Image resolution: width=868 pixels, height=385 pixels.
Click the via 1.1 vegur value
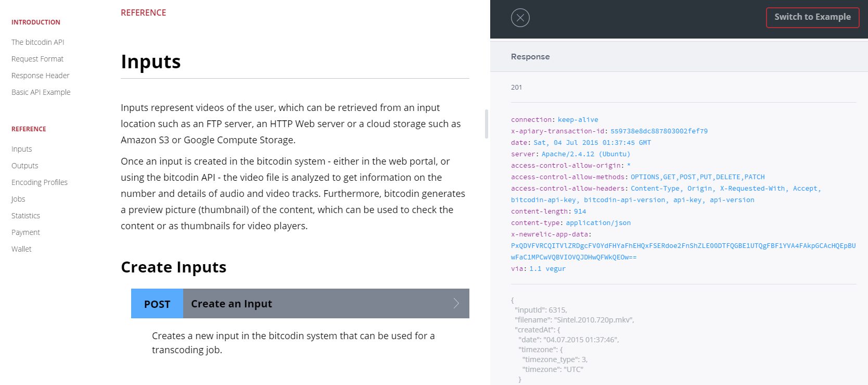point(547,269)
